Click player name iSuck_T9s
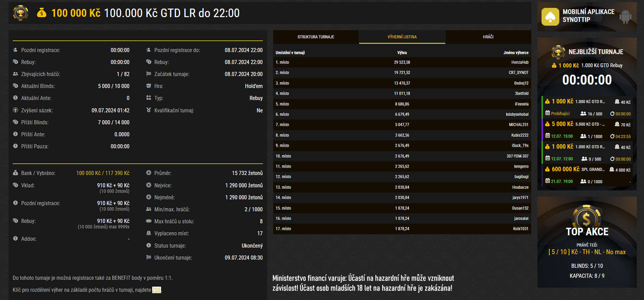The height and width of the screenshot is (300, 644). (520, 146)
